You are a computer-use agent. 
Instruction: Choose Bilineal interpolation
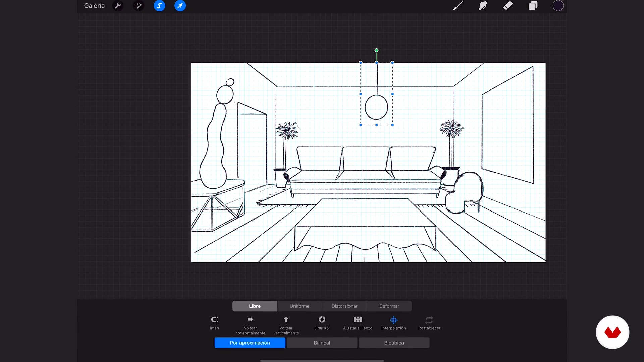pos(322,343)
